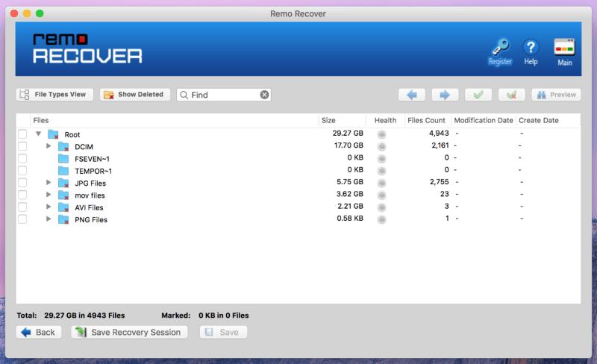Click the 17.70 GB size value
The height and width of the screenshot is (364, 597).
348,145
